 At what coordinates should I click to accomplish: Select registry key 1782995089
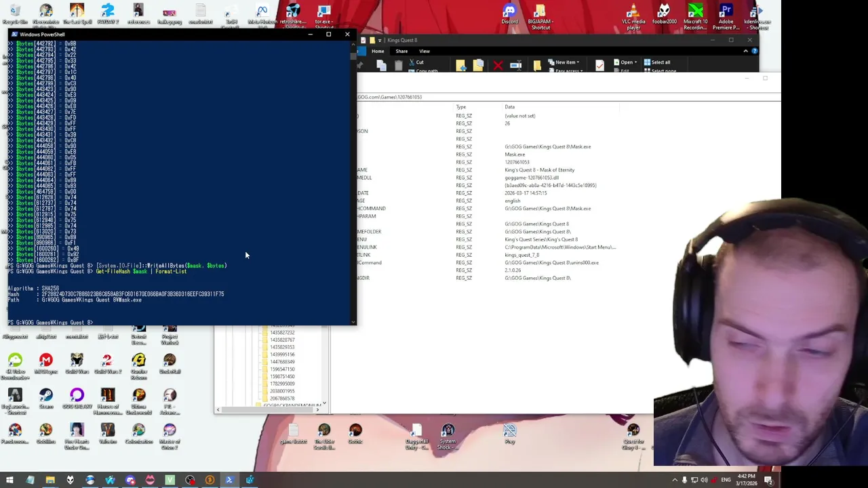coord(282,383)
